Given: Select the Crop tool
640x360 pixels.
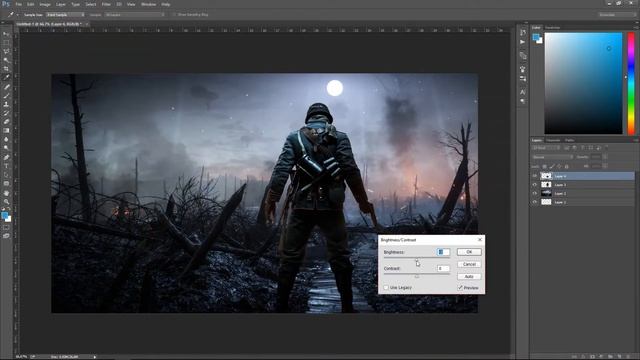Looking at the screenshot, I should [x=6, y=69].
